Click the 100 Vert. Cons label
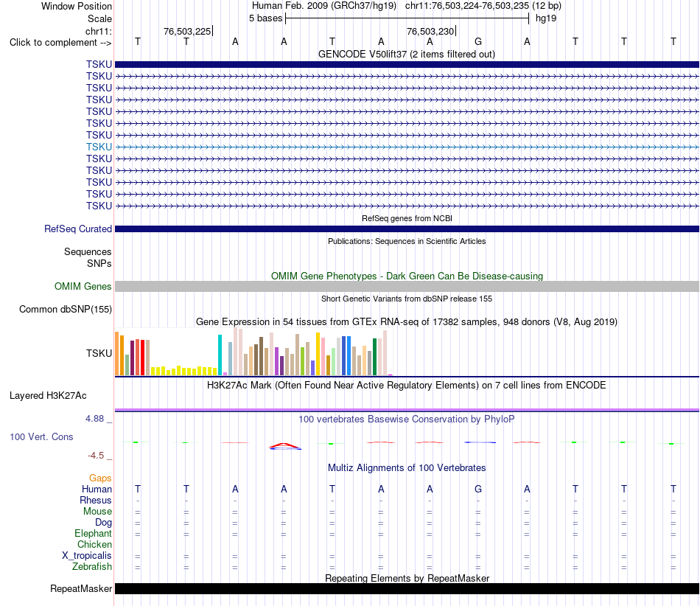700x606 pixels. 41,436
